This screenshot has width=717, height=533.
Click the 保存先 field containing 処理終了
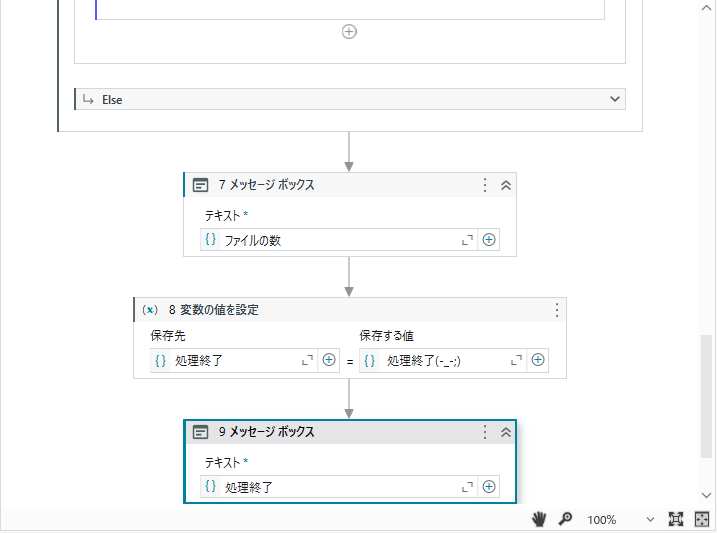pyautogui.click(x=233, y=361)
